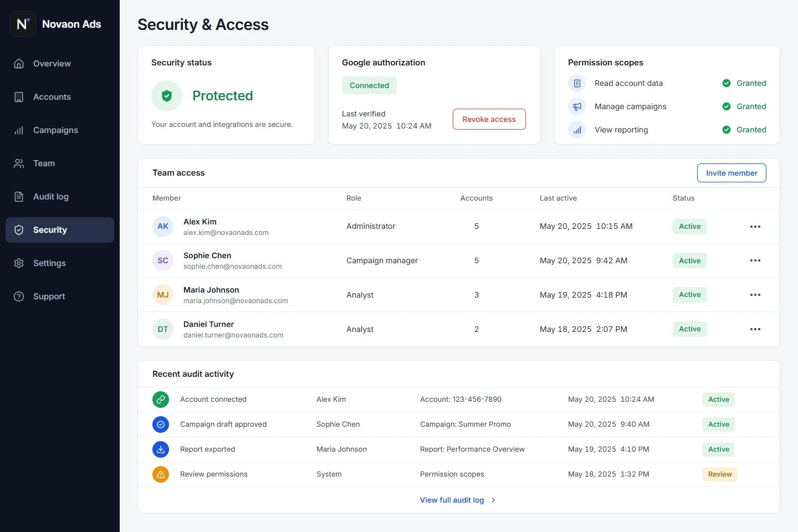Click the Team people icon in sidebar
This screenshot has height=532, width=798.
coord(19,163)
